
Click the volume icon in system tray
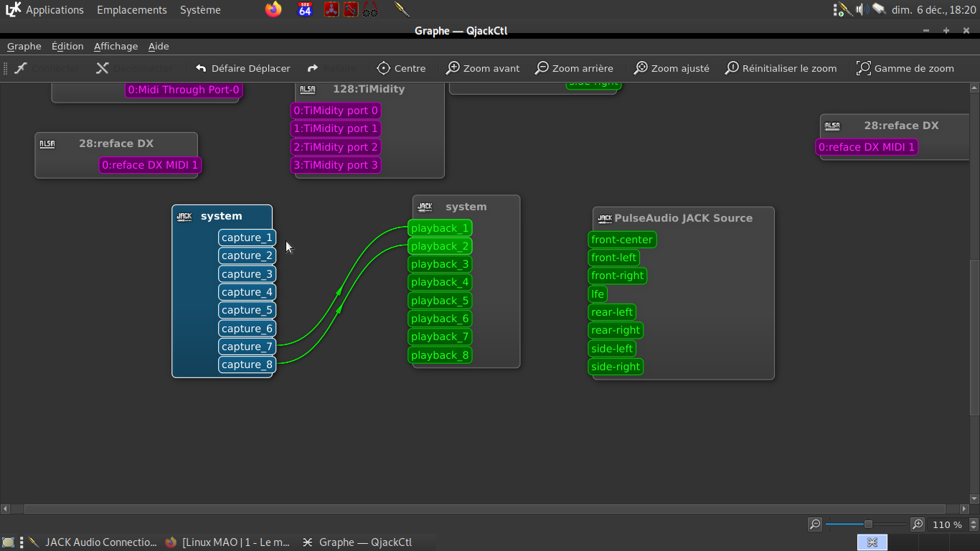coord(862,9)
